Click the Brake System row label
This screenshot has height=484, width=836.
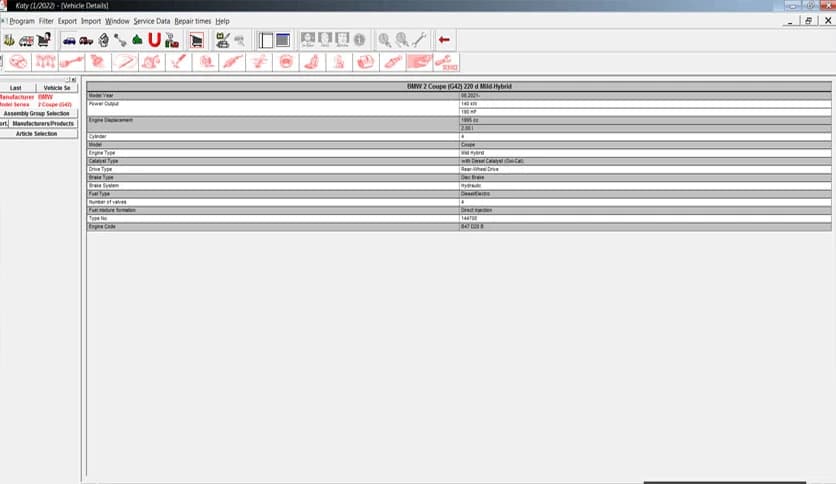pos(103,185)
